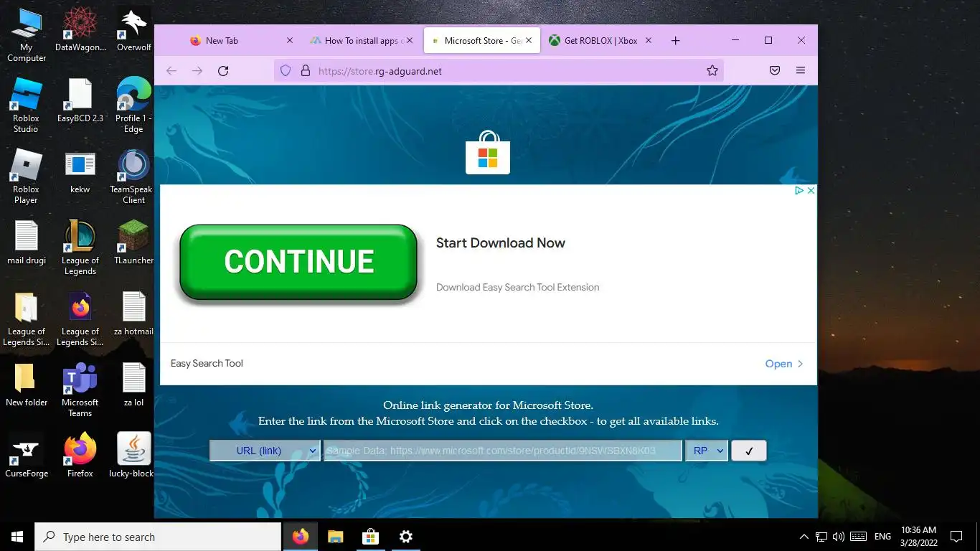Screen dimensions: 980x551
Task: Close the Get ROBLOX tab
Action: coord(649,41)
